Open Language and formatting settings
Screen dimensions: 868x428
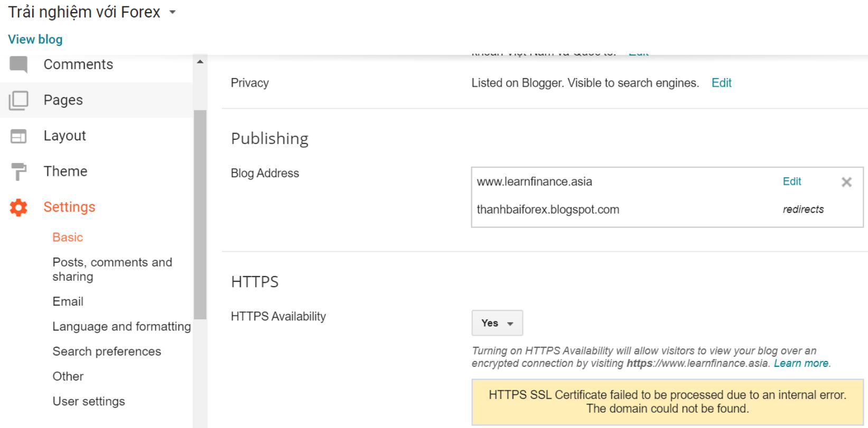click(121, 327)
